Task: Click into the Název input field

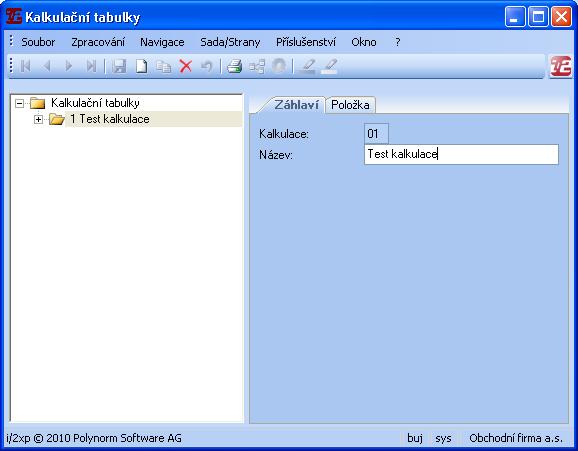Action: [x=461, y=154]
